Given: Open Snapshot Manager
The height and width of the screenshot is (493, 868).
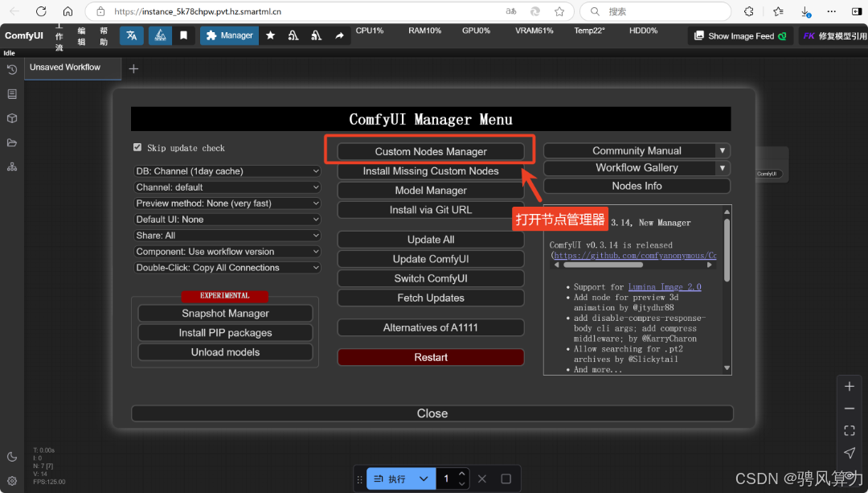Looking at the screenshot, I should pyautogui.click(x=225, y=314).
